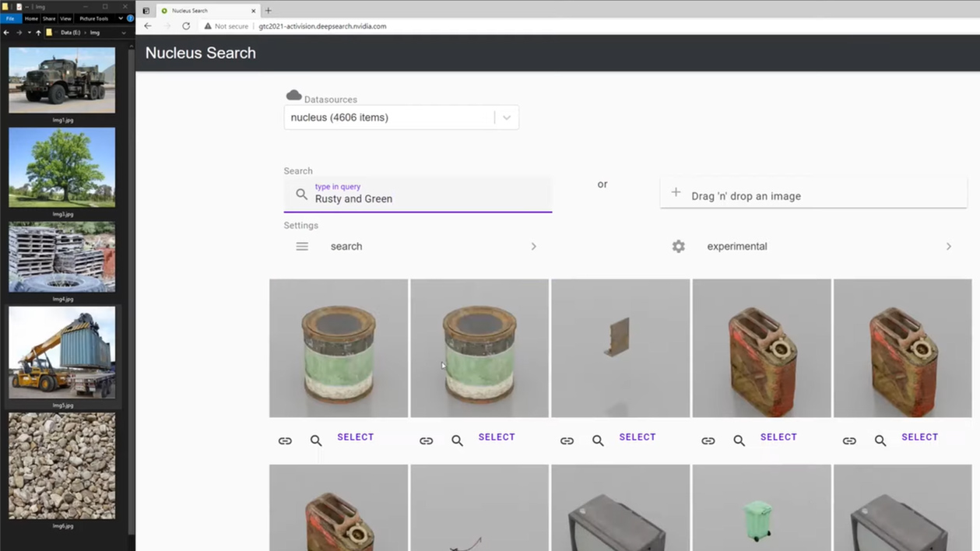Viewport: 980px width, 551px height.
Task: Reload the browser page
Action: pos(186,26)
